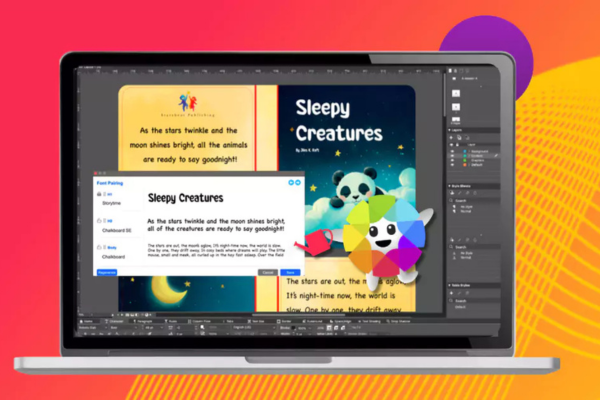Screen dimensions: 600x400
Task: Click the Table Styles search field
Action: point(474,301)
